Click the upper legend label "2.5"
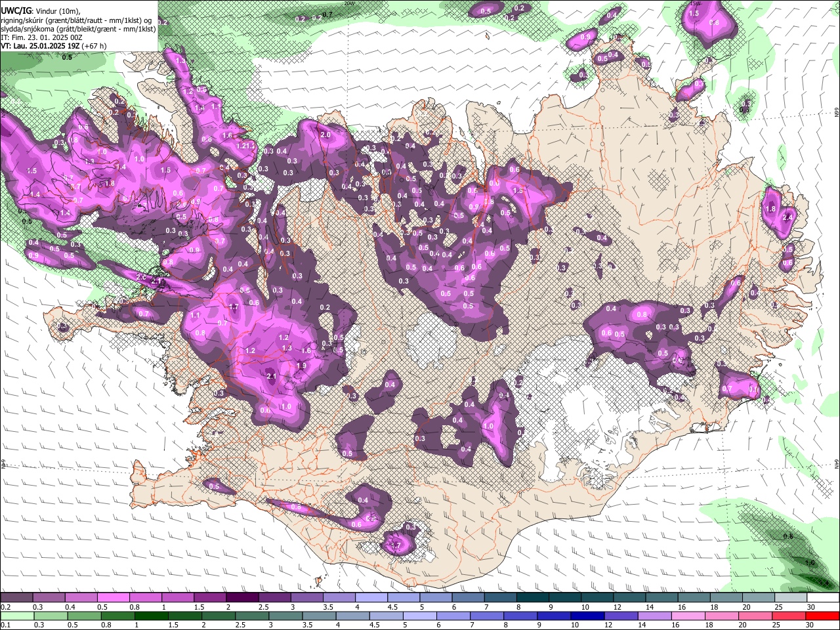Image resolution: width=840 pixels, height=630 pixels. tap(262, 607)
